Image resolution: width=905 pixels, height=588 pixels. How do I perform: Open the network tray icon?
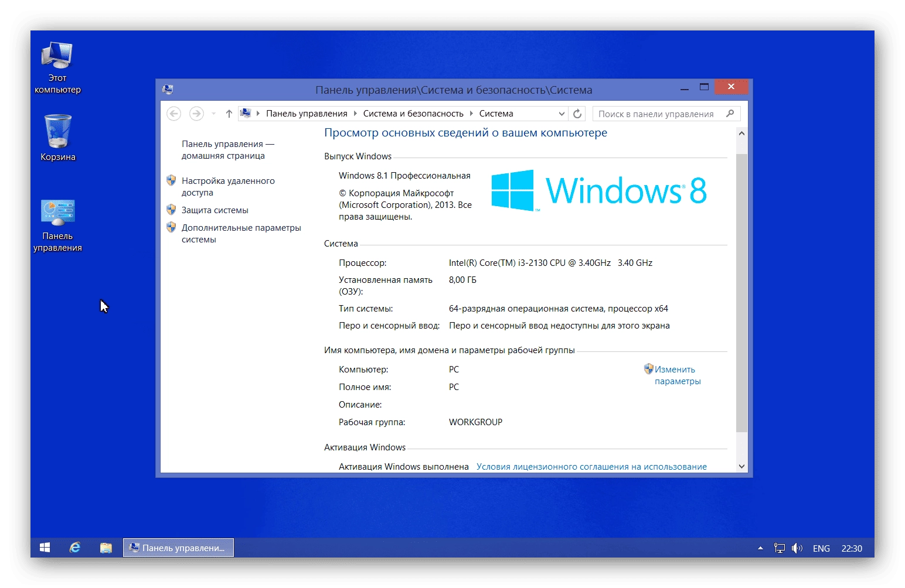779,548
